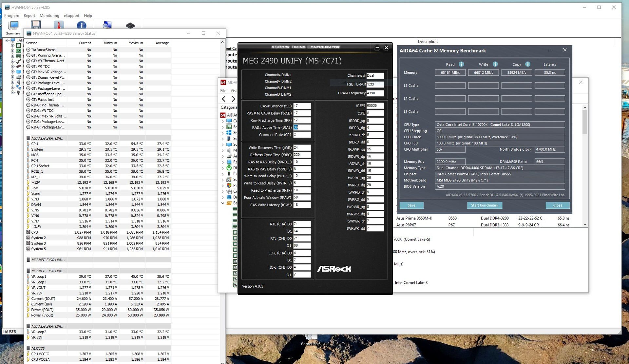The width and height of the screenshot is (629, 364).
Task: Click the Power (POUT) sensor icon
Action: [28, 310]
